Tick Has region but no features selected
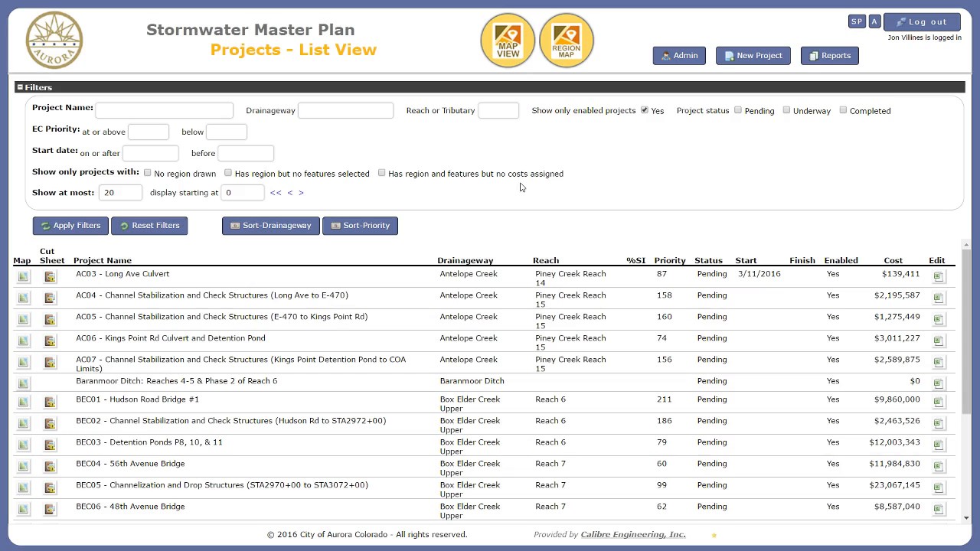Screen dimensions: 980x551 [228, 173]
